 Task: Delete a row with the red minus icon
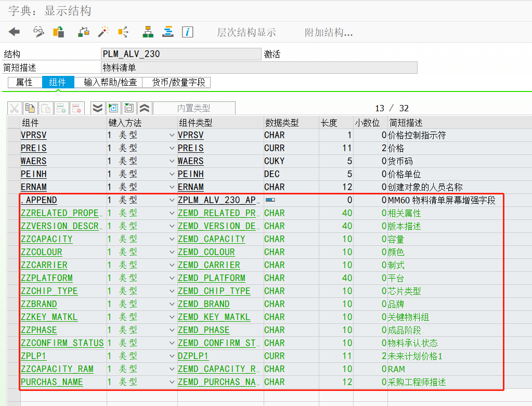[x=76, y=108]
